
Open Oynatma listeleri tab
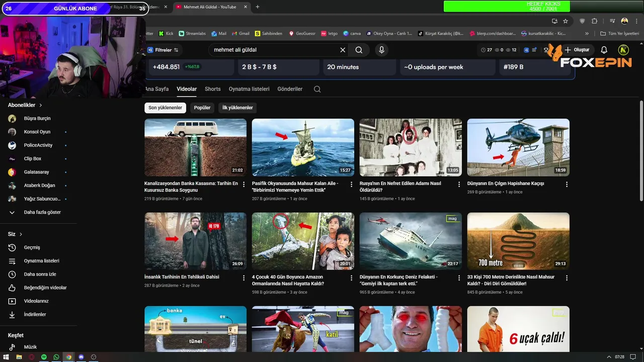tap(249, 89)
